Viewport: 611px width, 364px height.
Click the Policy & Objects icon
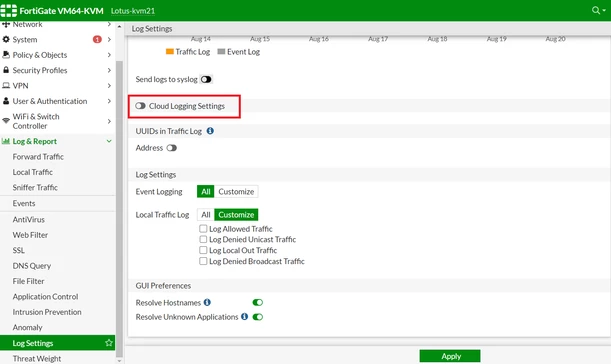tap(6, 55)
